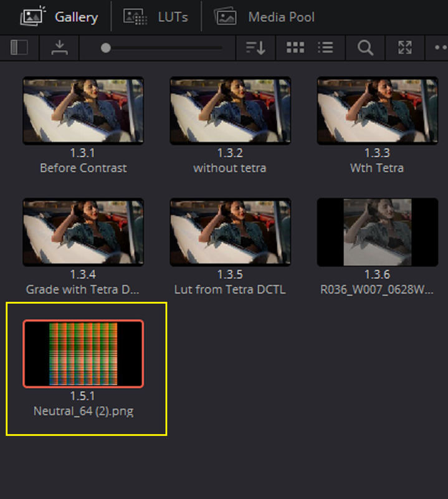Expand gallery with the expand arrows icon
448x499 pixels.
(x=405, y=48)
